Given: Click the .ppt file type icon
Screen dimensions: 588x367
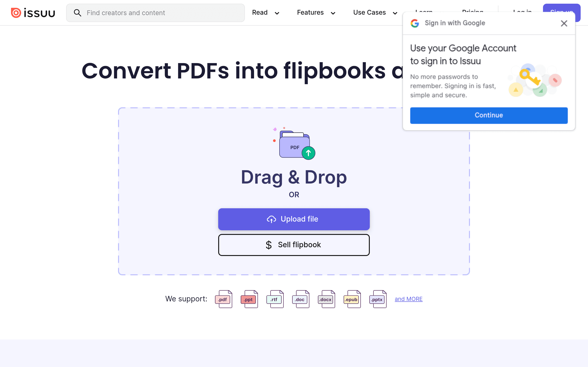Looking at the screenshot, I should (249, 299).
